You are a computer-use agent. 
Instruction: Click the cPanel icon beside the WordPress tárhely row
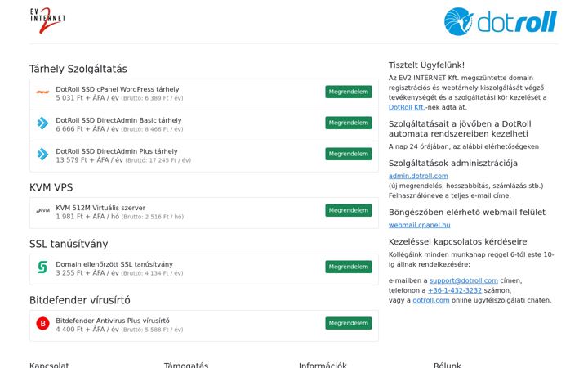pos(42,92)
